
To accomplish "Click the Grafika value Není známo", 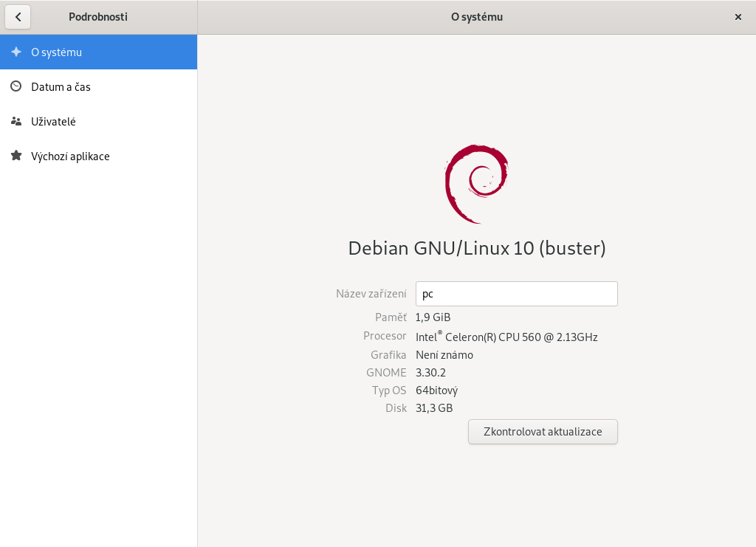I will click(444, 355).
